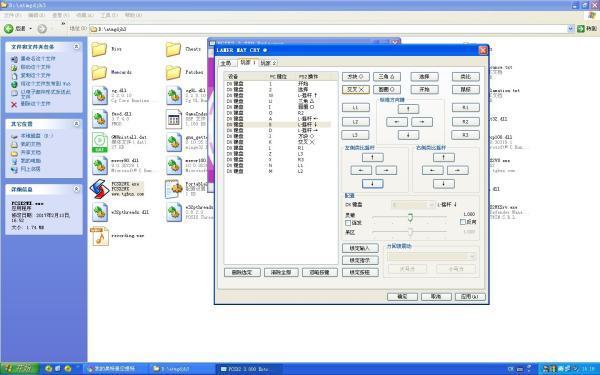
Task: Select the GHOinstall.dat file icon
Action: pyautogui.click(x=99, y=142)
